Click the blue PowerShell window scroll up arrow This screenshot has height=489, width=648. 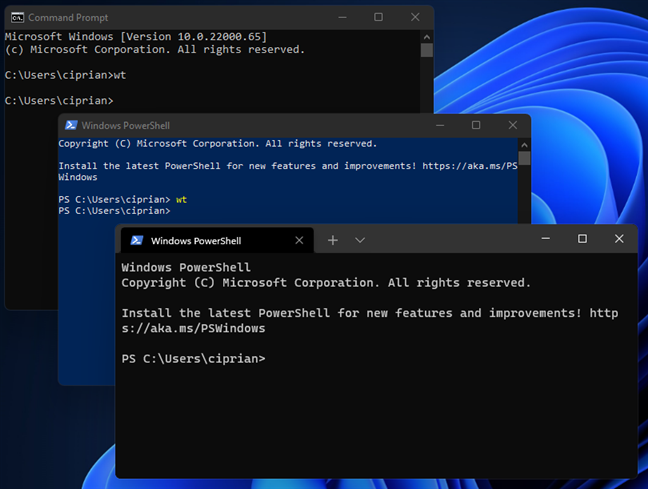(x=524, y=145)
